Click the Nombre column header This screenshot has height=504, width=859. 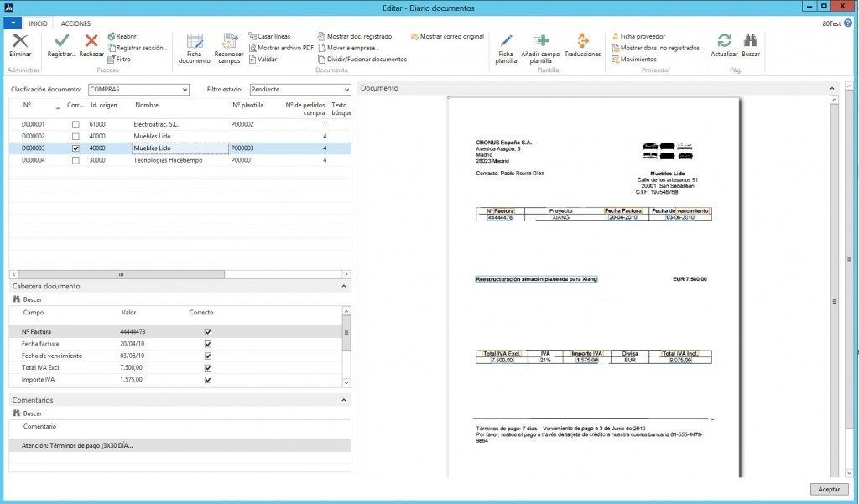(147, 105)
